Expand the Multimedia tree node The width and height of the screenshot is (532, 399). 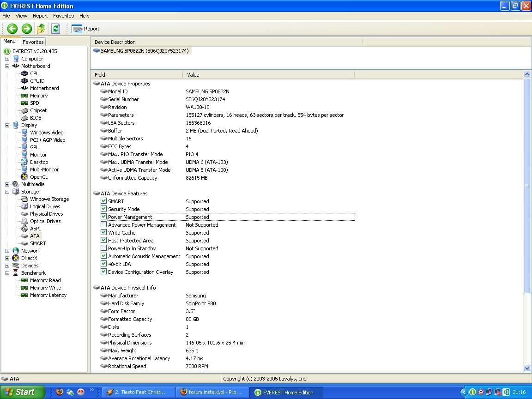(x=7, y=184)
